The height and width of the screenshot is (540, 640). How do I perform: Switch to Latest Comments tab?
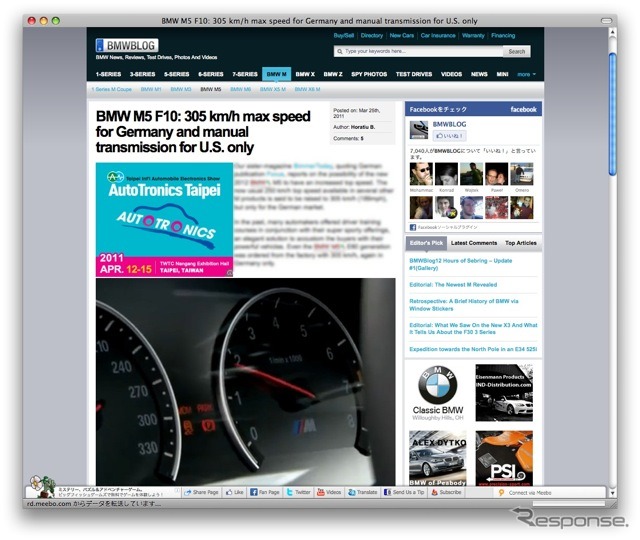coord(474,243)
